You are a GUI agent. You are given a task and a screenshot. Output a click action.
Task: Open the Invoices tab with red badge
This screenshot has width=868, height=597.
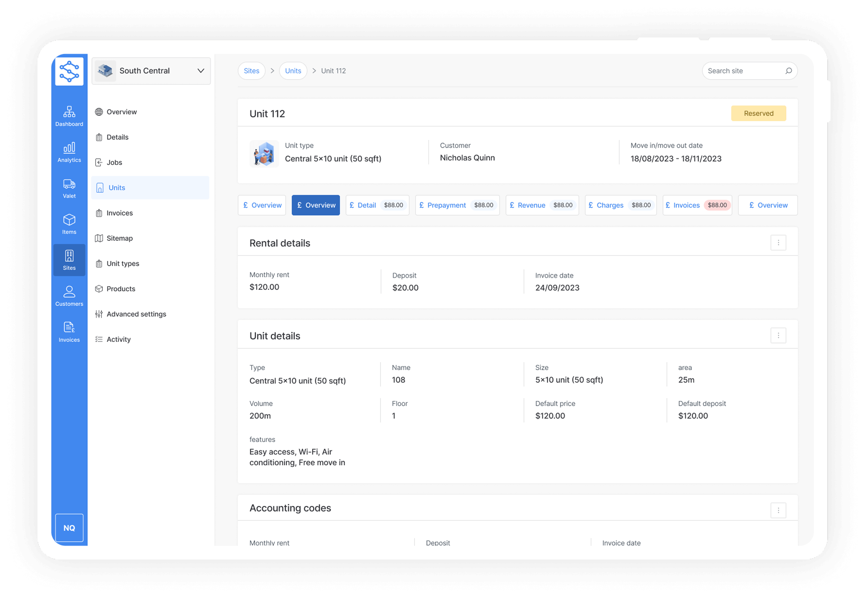pyautogui.click(x=697, y=205)
